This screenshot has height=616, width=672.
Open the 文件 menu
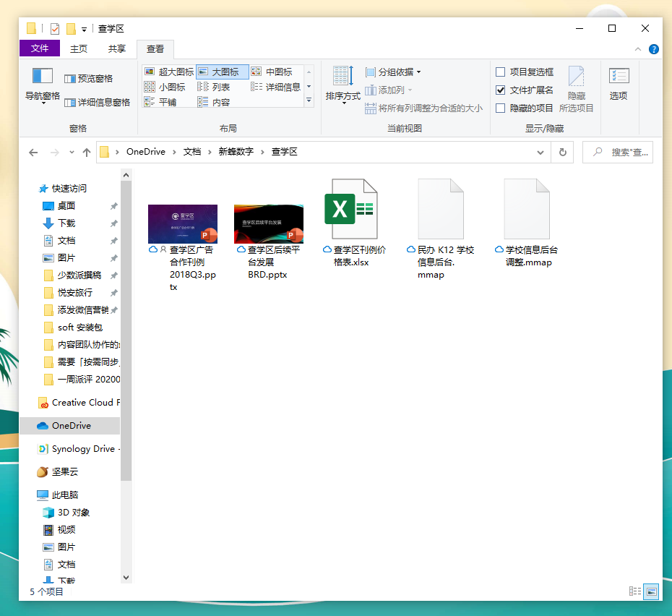pyautogui.click(x=40, y=49)
